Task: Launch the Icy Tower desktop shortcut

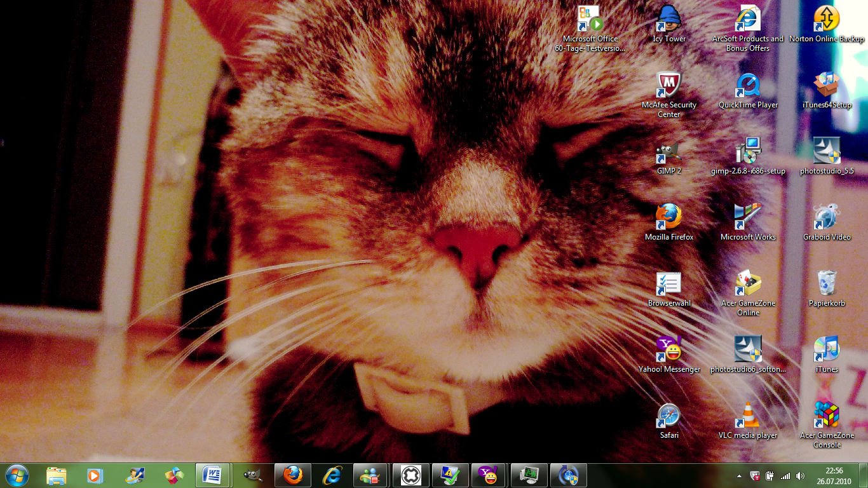Action: [669, 25]
